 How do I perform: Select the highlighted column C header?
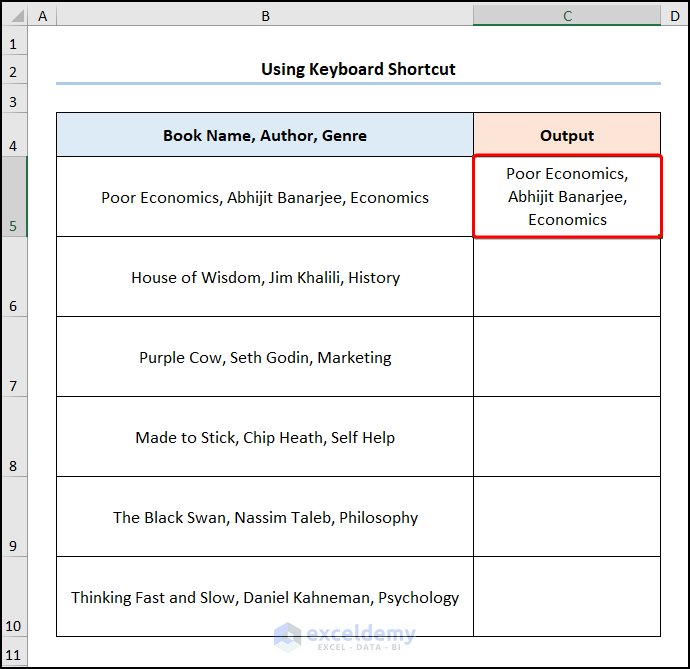[567, 16]
